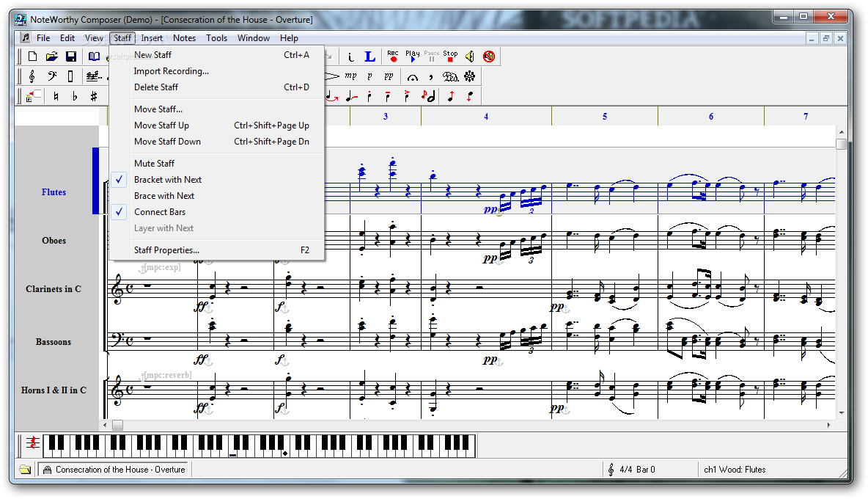This screenshot has width=868, height=499.
Task: Insert mezzo-piano (mp) dynamic
Action: click(351, 76)
